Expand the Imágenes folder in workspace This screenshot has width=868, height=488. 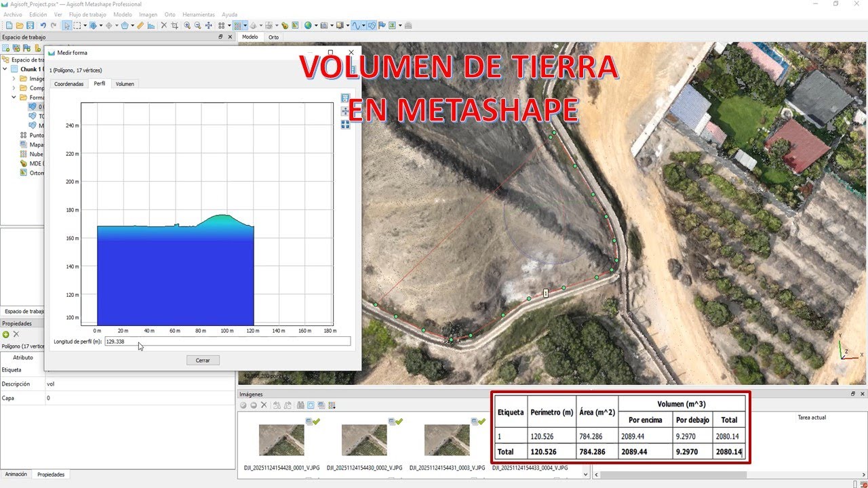[x=14, y=79]
